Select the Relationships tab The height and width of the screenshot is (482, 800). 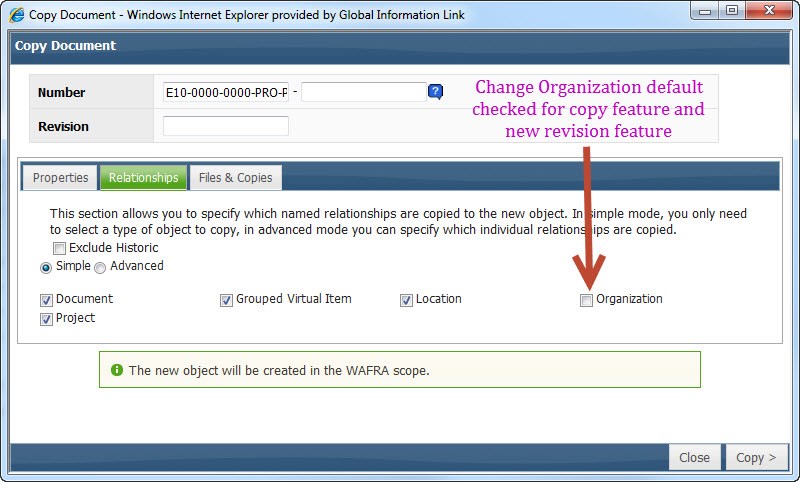point(143,177)
